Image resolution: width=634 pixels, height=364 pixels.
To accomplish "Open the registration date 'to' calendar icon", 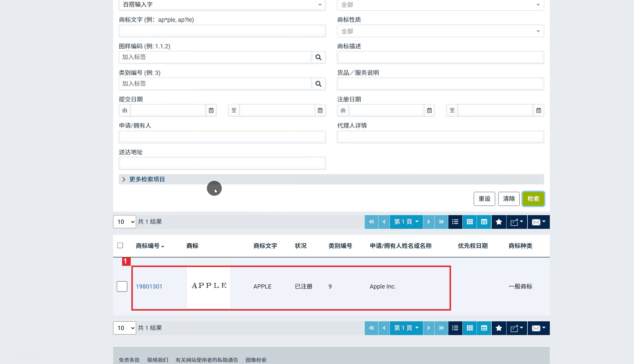I will 538,110.
